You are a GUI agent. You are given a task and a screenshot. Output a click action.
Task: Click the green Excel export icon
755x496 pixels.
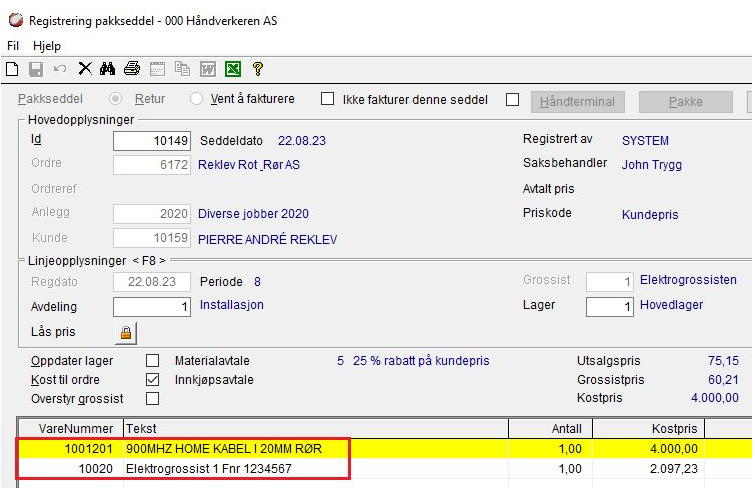pos(233,69)
